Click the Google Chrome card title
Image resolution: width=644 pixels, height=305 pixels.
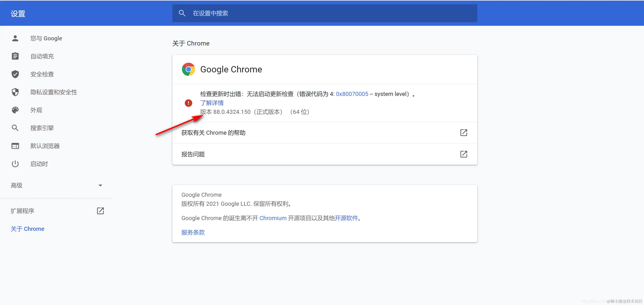231,69
